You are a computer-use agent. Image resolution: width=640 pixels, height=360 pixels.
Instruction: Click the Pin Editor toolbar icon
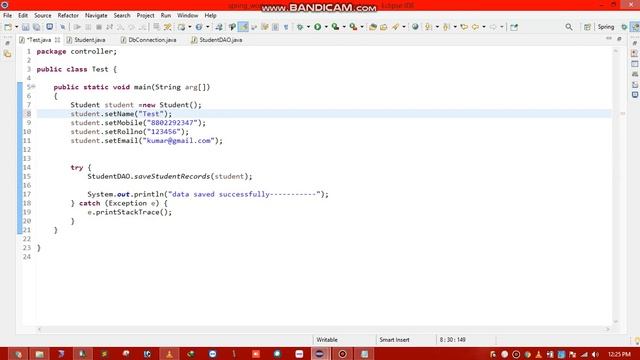click(514, 27)
